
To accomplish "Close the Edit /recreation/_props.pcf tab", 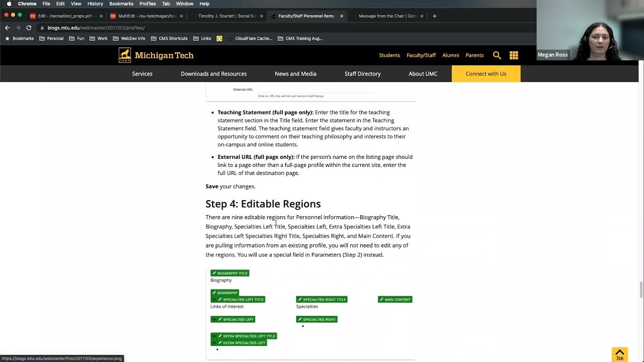I will pyautogui.click(x=101, y=16).
